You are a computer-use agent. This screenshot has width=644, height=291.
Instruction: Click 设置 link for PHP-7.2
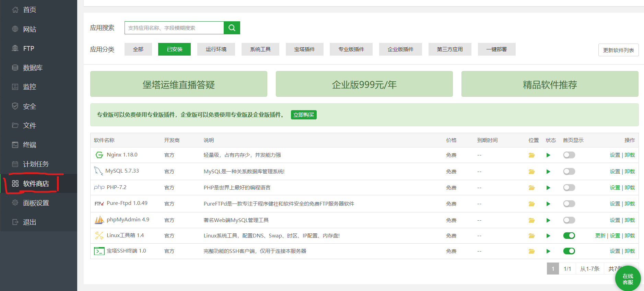point(615,188)
